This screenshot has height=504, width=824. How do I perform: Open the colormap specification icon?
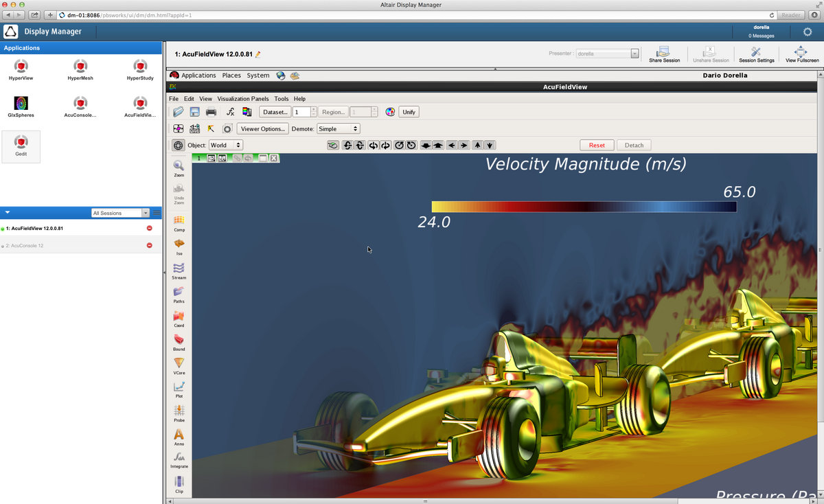(x=247, y=112)
